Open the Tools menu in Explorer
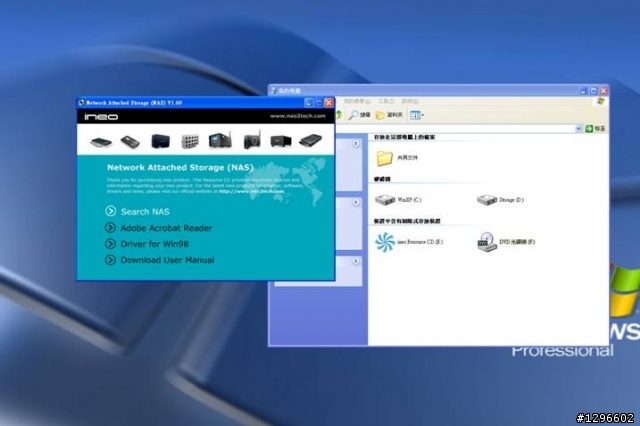 tap(386, 101)
